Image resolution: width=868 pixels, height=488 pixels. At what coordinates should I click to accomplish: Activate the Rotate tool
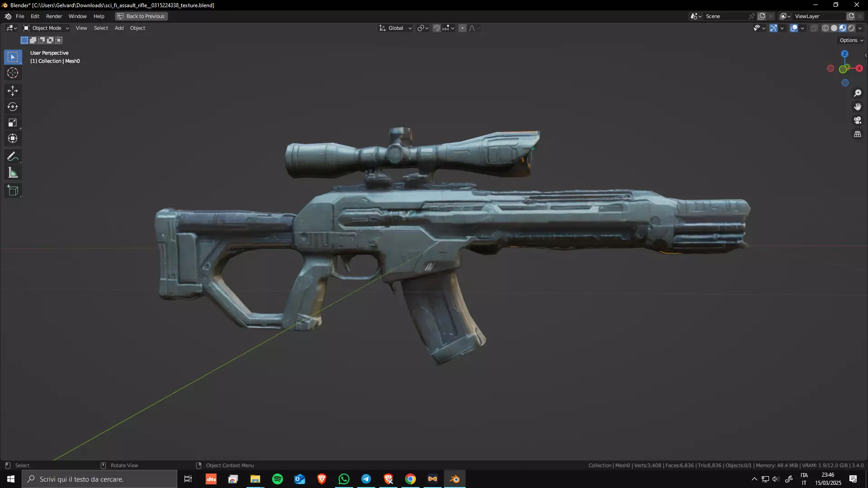tap(13, 107)
